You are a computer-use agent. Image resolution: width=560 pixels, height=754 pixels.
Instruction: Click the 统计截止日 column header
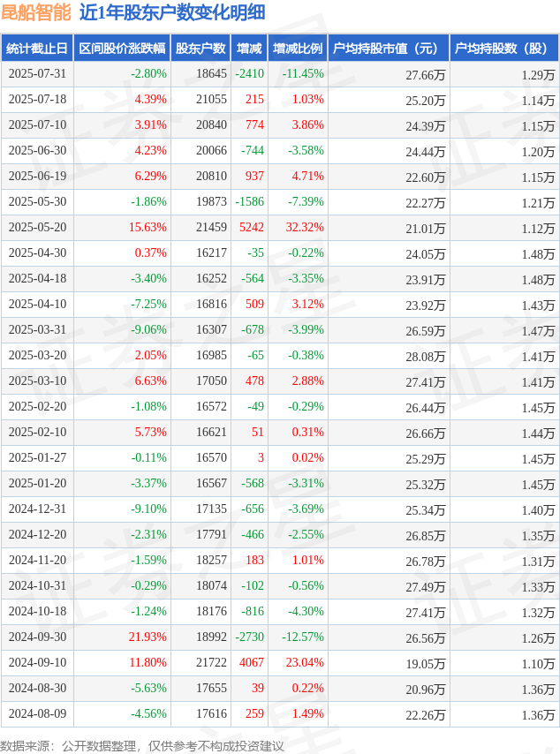(x=37, y=48)
